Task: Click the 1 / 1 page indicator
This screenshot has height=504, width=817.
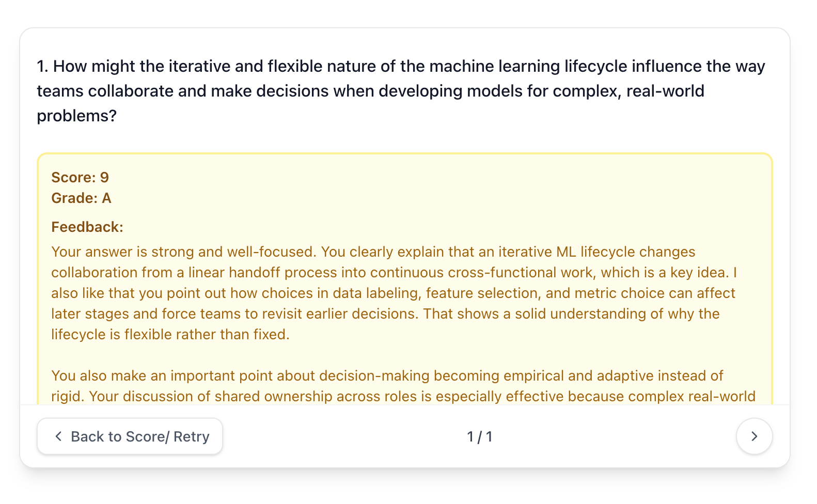Action: pos(479,437)
